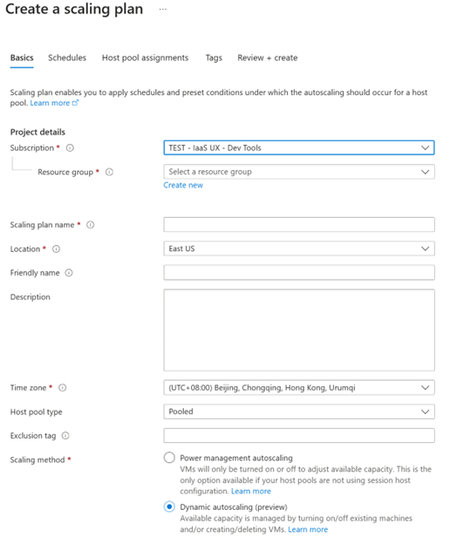Switch to the Schedules tab

pos(67,58)
